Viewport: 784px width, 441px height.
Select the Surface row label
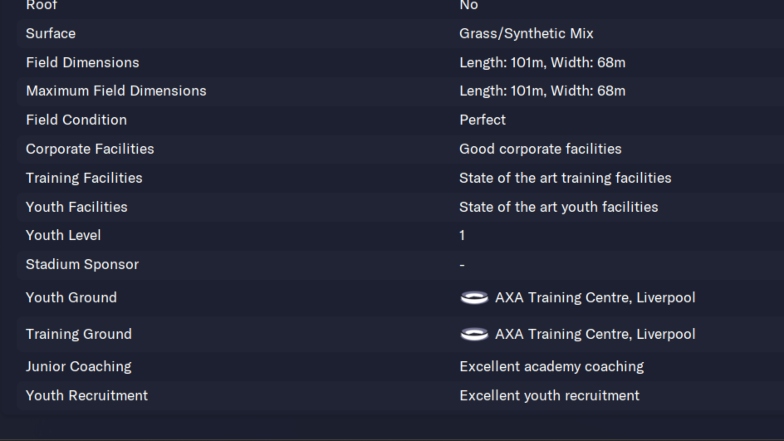pyautogui.click(x=50, y=34)
